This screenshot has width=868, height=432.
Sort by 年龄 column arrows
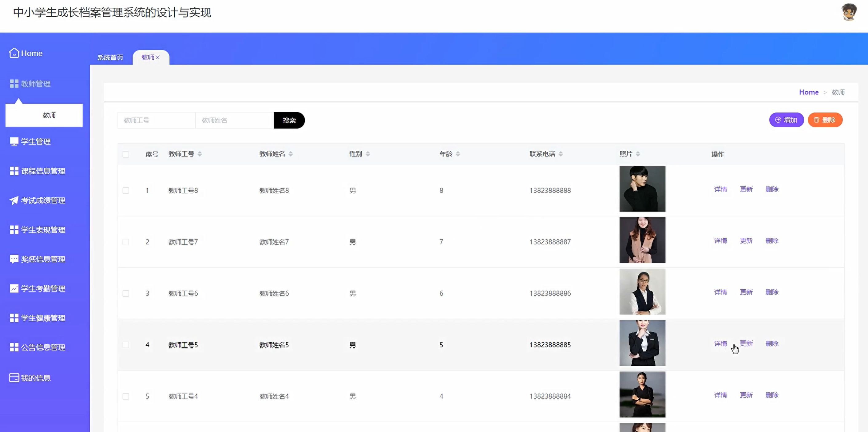click(x=458, y=154)
